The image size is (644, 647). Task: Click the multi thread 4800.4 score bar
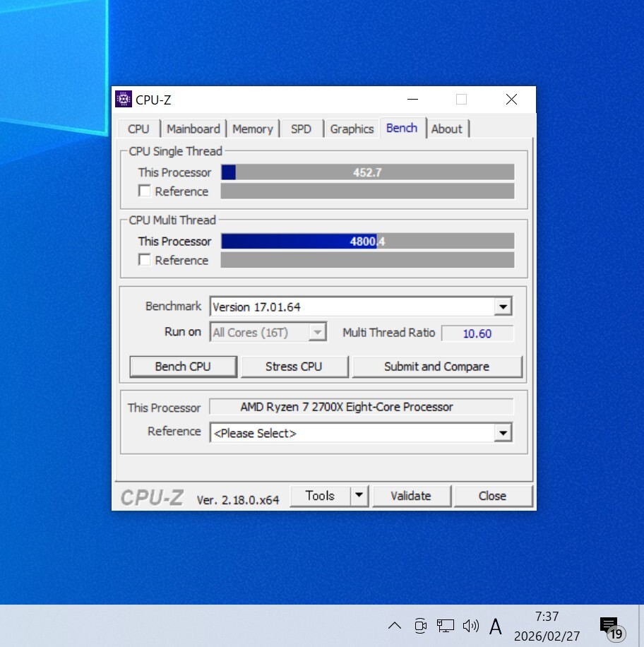368,241
